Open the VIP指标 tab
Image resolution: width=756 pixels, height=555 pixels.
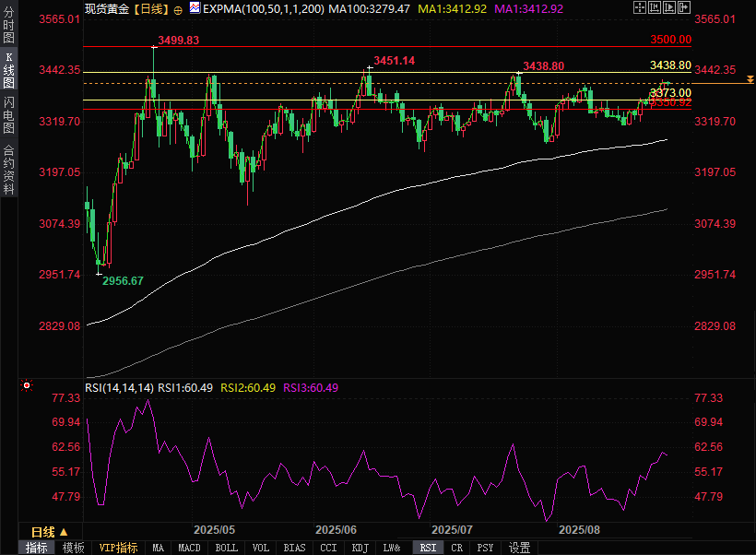[x=118, y=548]
